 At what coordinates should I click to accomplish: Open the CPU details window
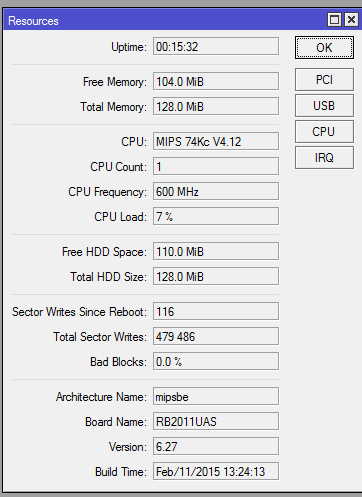pyautogui.click(x=324, y=132)
